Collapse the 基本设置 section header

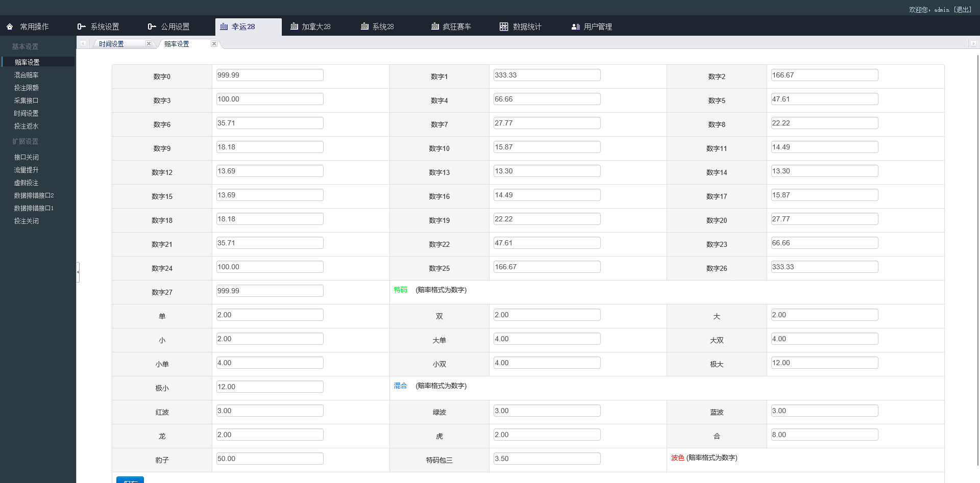[x=24, y=46]
